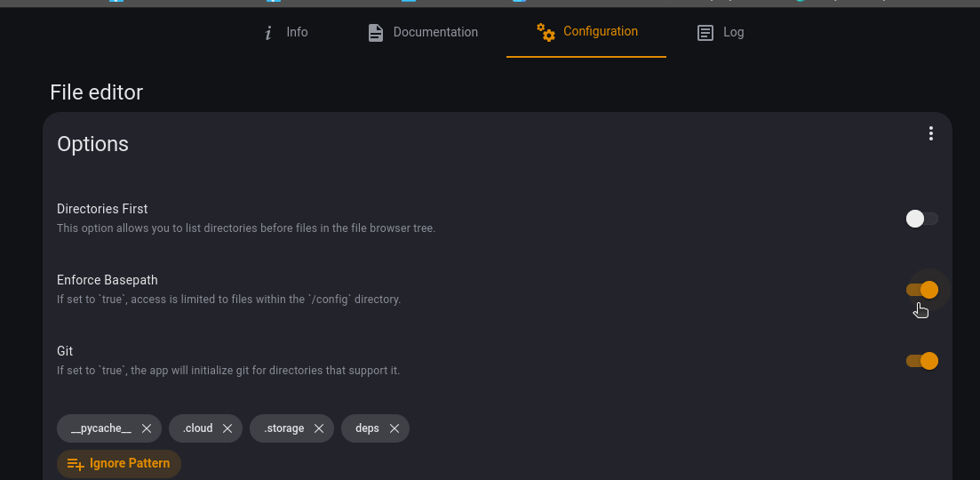Delete the .storage ignore pattern
The image size is (980, 480).
click(319, 428)
